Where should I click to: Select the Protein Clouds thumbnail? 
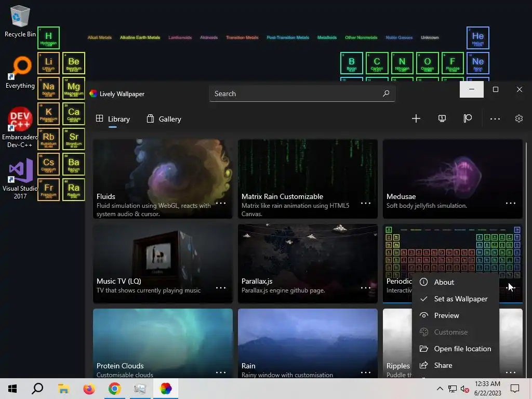tap(163, 343)
